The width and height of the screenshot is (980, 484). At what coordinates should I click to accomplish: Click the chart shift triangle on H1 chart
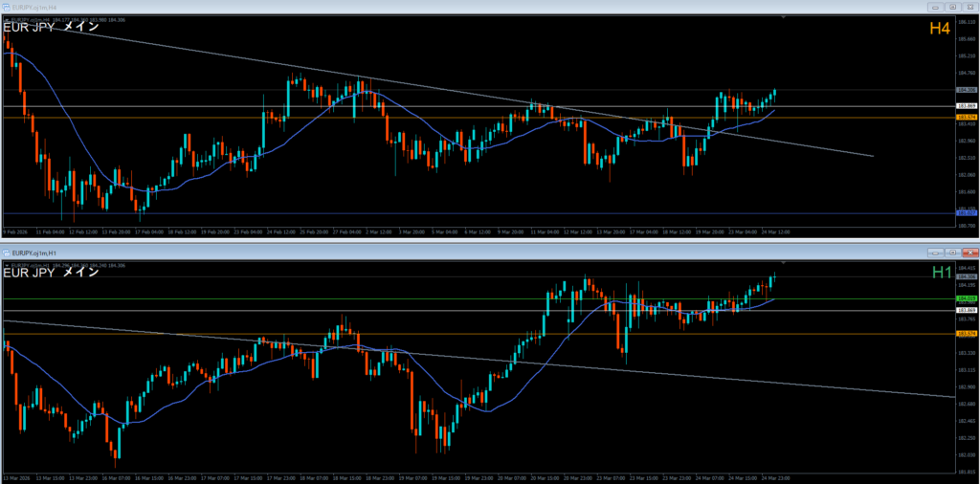point(784,261)
